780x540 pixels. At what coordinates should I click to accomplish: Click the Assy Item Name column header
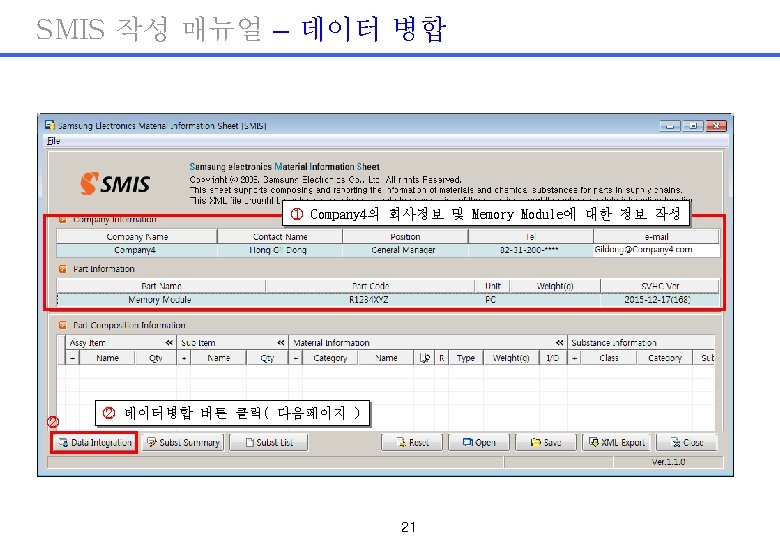pos(107,358)
